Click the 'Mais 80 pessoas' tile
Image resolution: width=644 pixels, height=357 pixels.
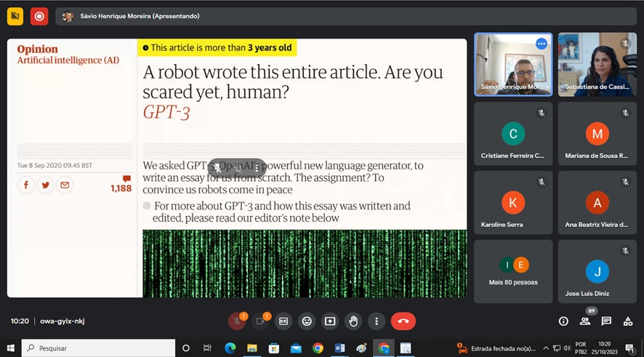(513, 271)
